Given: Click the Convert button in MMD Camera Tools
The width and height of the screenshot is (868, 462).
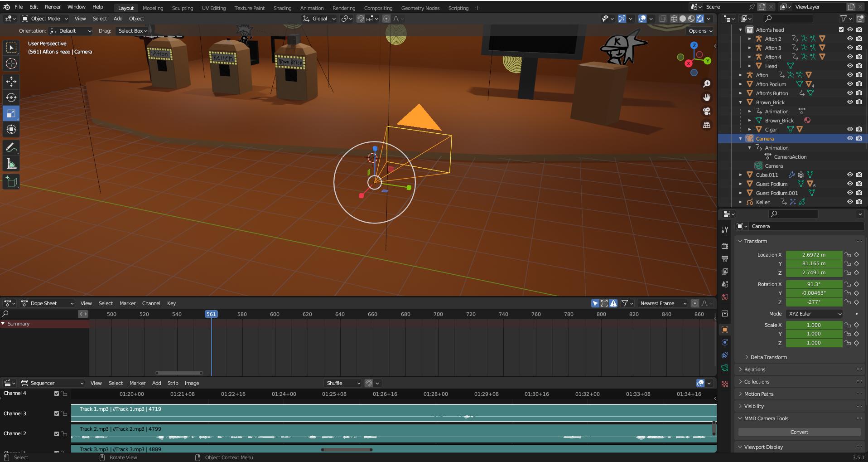Looking at the screenshot, I should (799, 432).
